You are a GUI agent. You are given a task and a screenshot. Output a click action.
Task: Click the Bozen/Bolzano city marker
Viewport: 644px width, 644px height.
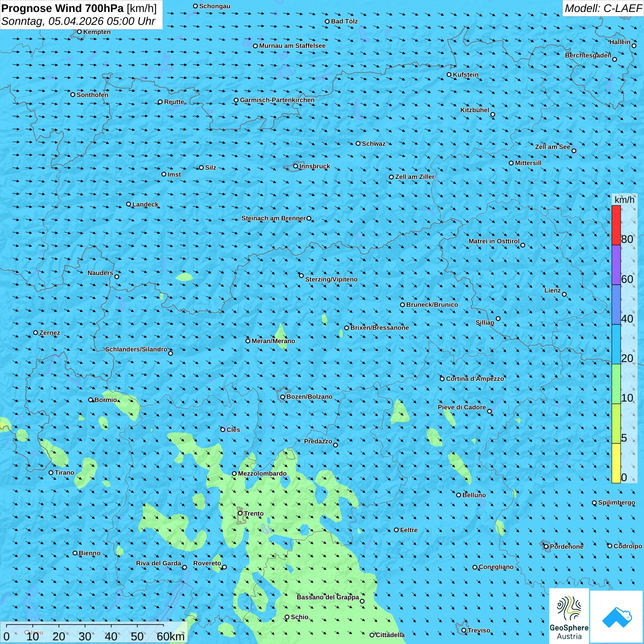(x=283, y=397)
